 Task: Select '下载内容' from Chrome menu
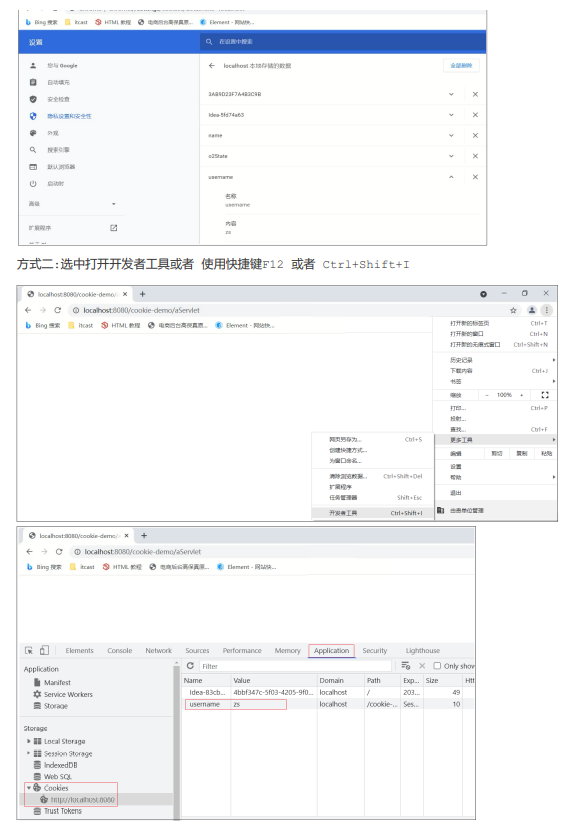pyautogui.click(x=461, y=371)
